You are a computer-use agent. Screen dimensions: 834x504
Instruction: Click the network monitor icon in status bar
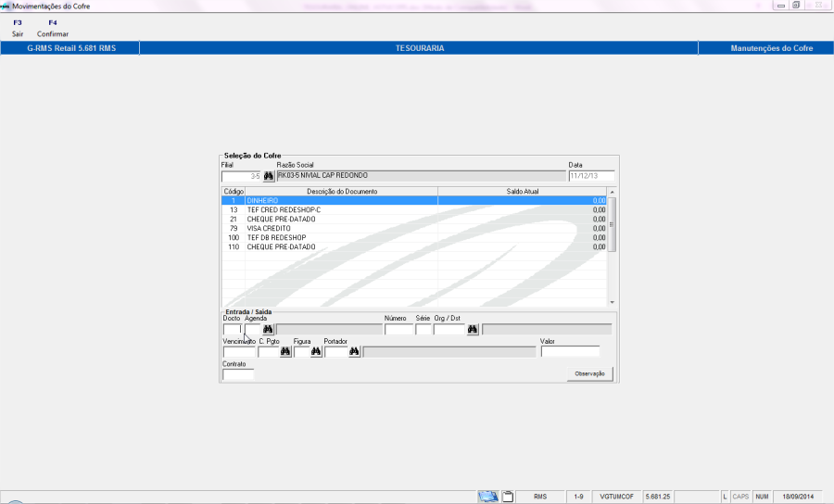click(487, 497)
